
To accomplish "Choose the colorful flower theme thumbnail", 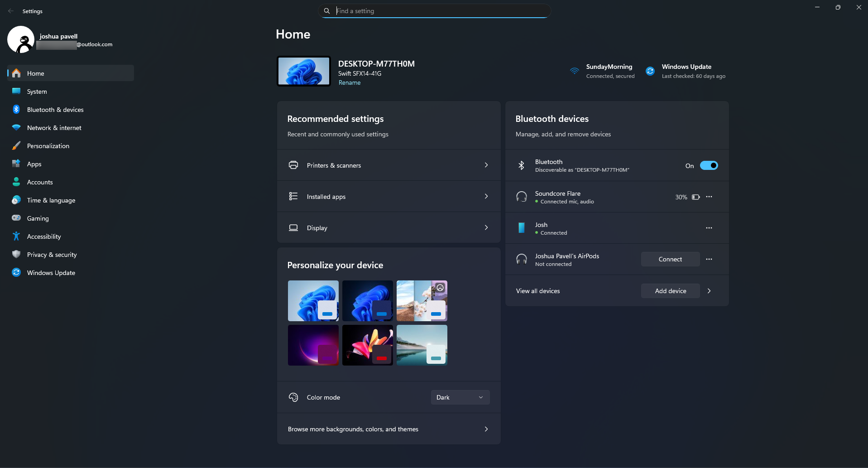I will click(x=368, y=345).
